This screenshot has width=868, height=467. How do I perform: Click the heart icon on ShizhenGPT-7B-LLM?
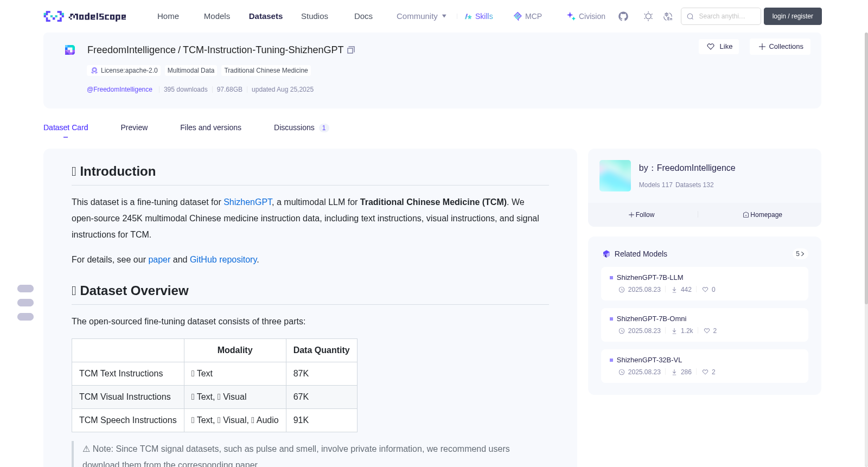tap(705, 290)
